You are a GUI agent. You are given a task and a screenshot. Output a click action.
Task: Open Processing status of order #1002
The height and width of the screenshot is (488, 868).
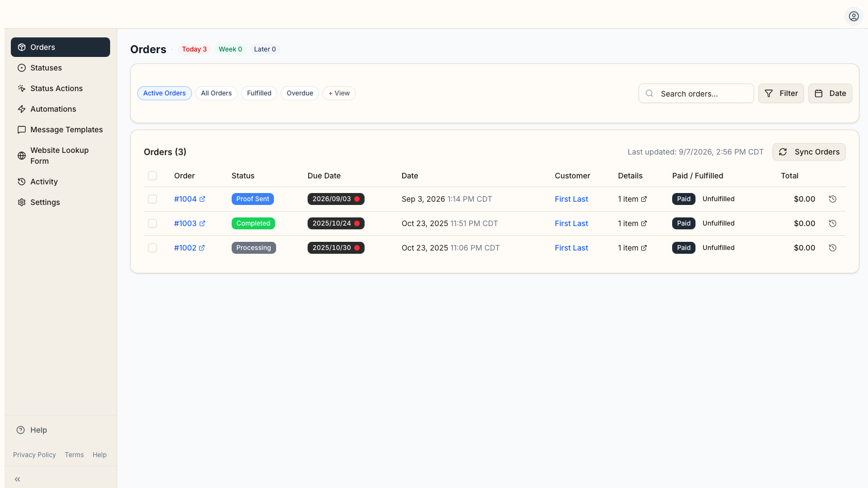(x=254, y=248)
